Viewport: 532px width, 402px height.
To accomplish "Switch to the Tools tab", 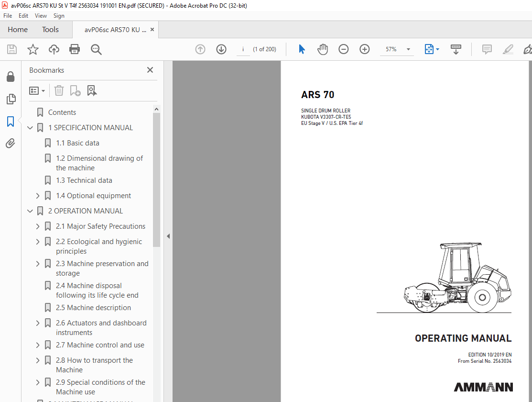I will pyautogui.click(x=50, y=29).
